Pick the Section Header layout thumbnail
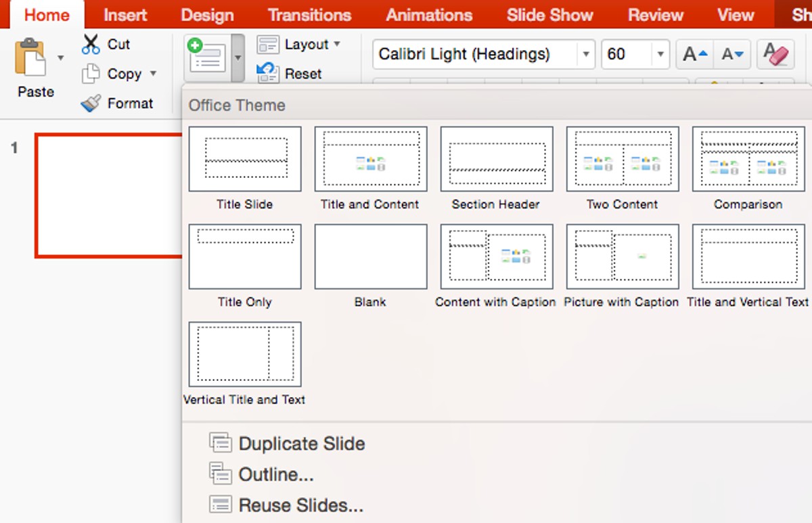 pos(497,159)
